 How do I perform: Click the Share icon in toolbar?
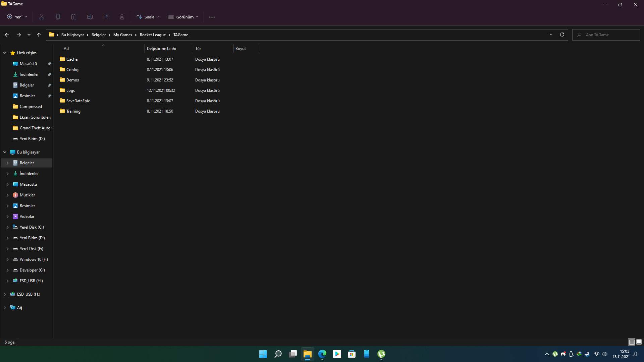pos(106,17)
